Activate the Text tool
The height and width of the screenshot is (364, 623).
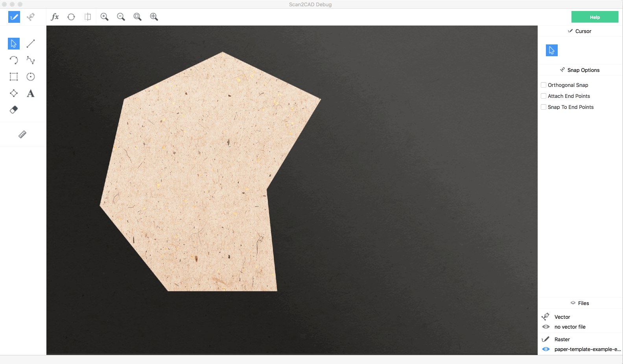tap(31, 94)
